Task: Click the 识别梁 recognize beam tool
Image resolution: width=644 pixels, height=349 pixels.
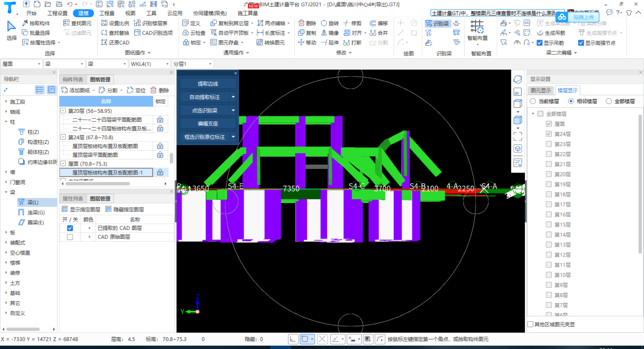Action: coord(437,23)
